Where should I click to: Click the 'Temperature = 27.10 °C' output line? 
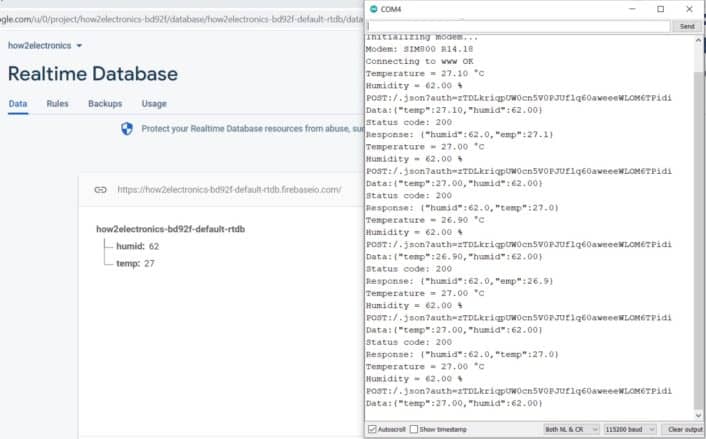425,73
